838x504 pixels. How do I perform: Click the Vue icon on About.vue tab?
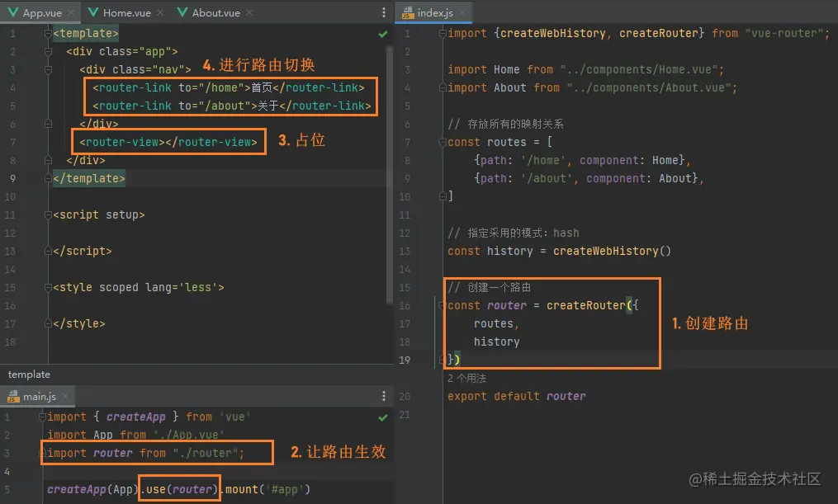click(x=182, y=12)
